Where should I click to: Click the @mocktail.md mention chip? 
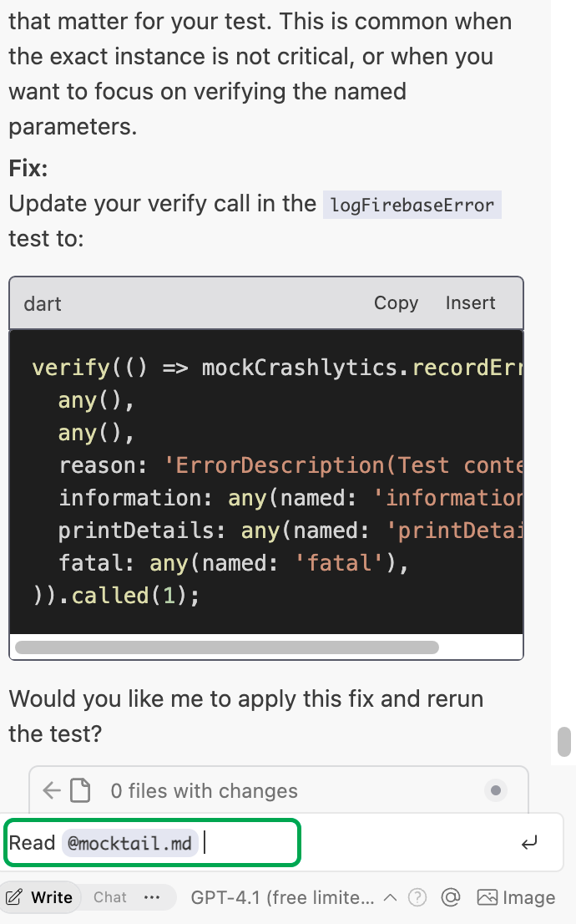[x=129, y=843]
